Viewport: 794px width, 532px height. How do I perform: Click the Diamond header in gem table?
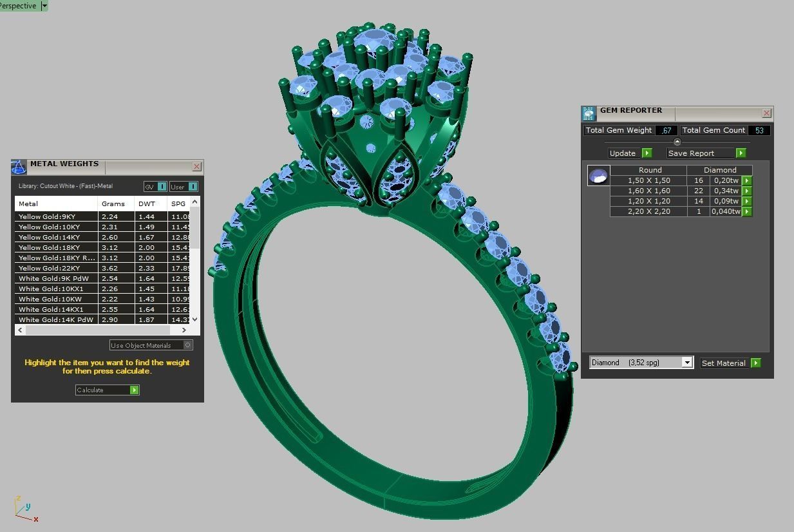(x=720, y=170)
